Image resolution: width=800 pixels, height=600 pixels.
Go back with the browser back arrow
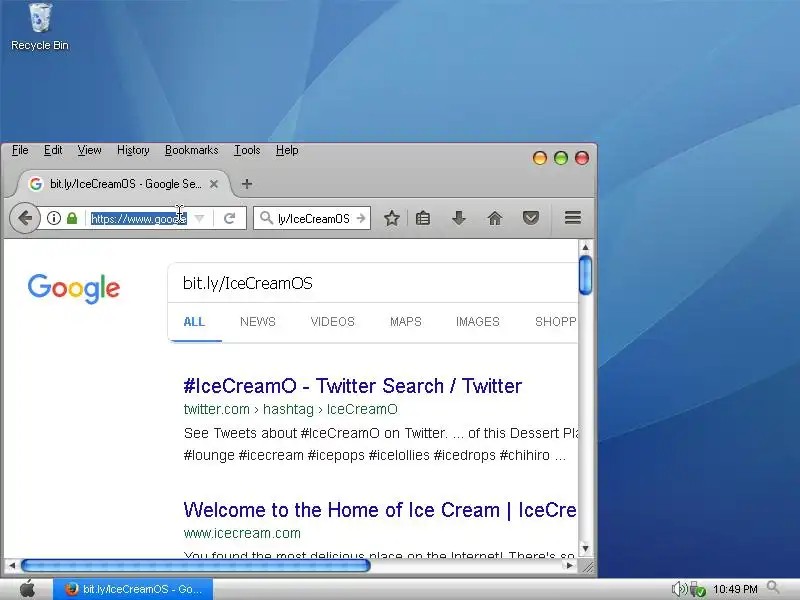tap(24, 218)
